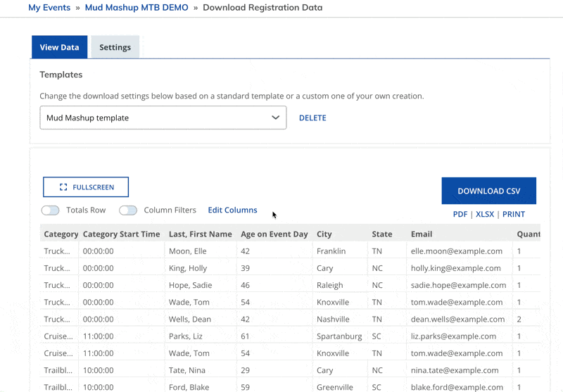Click the DELETE template link

tap(312, 118)
